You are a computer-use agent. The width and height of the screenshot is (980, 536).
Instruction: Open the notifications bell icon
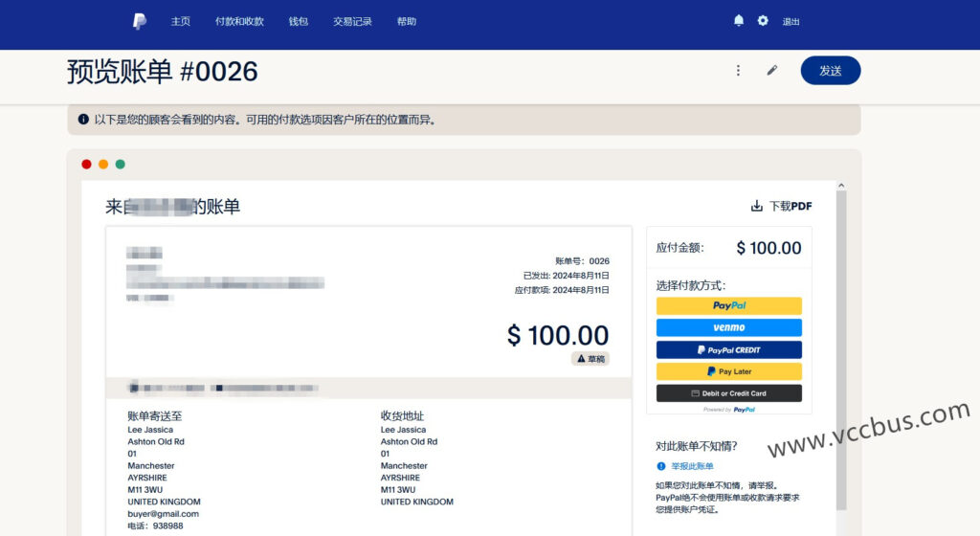(x=739, y=20)
